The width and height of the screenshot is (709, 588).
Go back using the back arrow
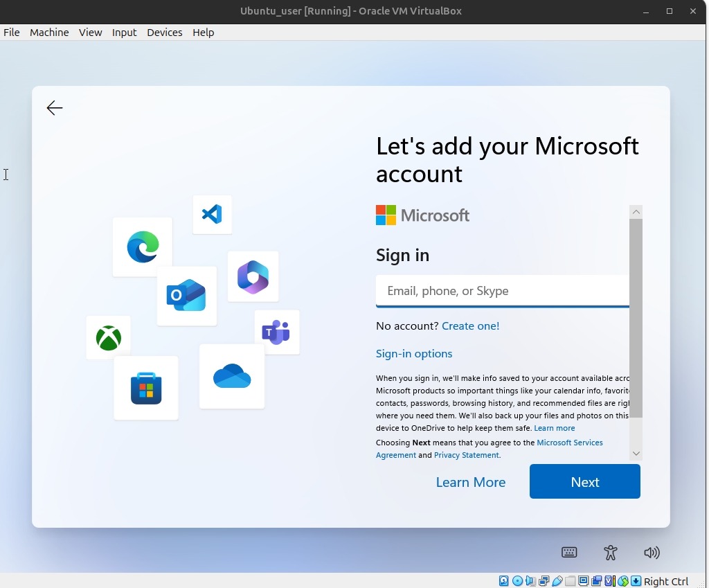54,108
